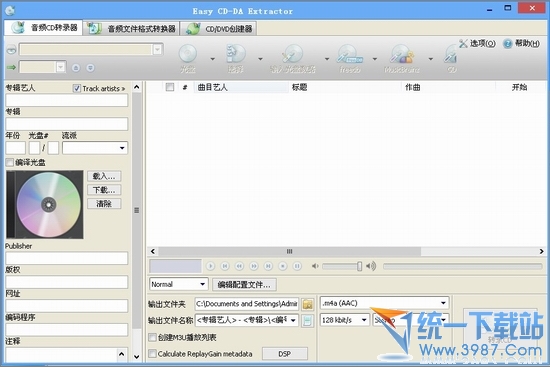Click the play button in the player bar

210,266
